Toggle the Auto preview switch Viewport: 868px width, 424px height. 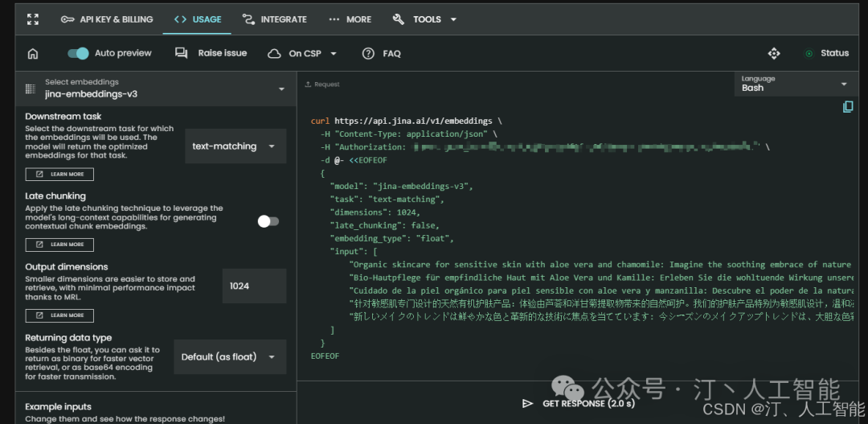[x=78, y=53]
